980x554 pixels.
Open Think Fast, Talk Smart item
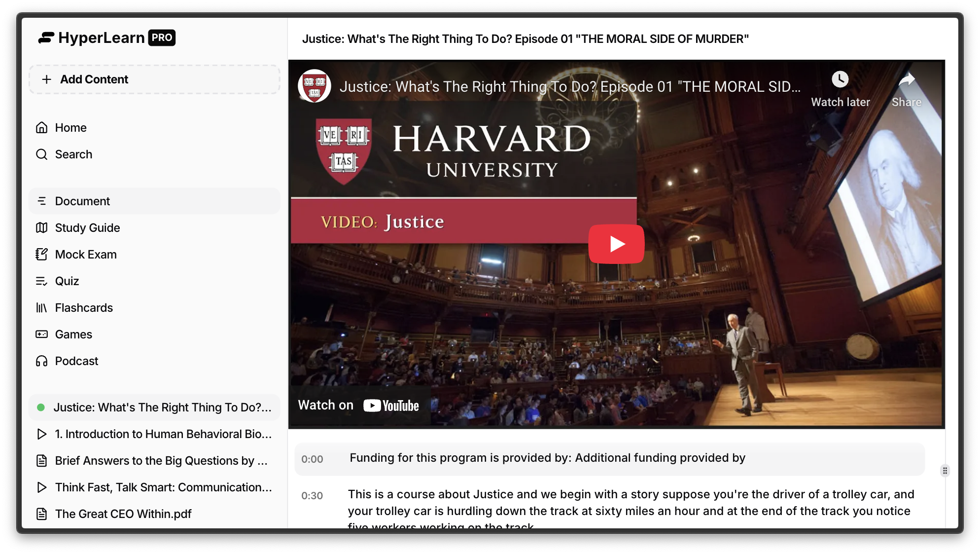click(154, 487)
